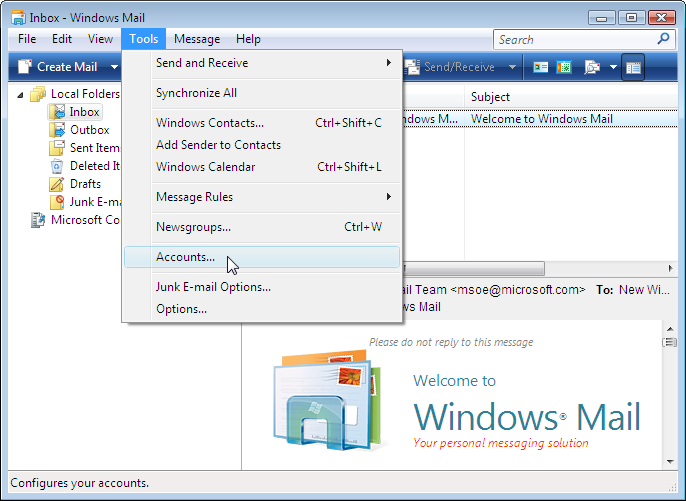Viewport: 686px width, 501px height.
Task: Choose Accounts... from the Tools menu
Action: pos(186,257)
